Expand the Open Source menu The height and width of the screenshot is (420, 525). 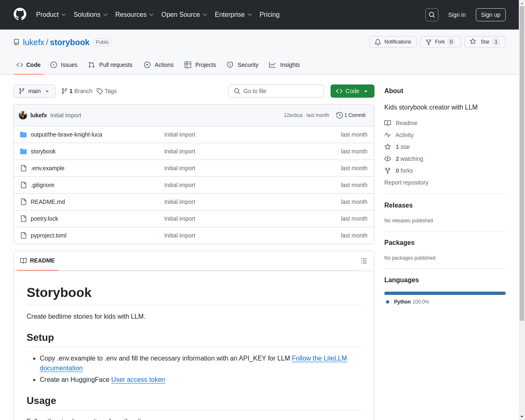click(x=185, y=15)
